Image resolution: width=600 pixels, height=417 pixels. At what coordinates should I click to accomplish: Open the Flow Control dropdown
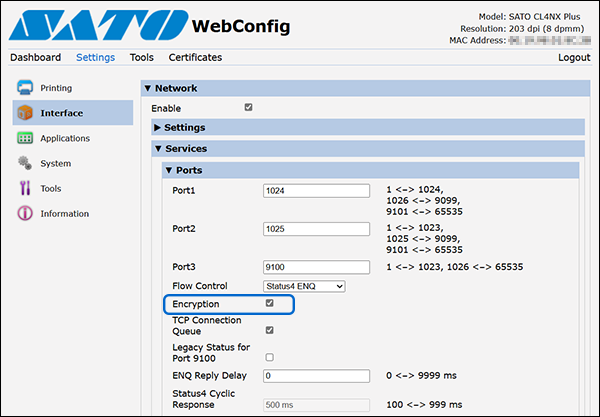pyautogui.click(x=303, y=286)
